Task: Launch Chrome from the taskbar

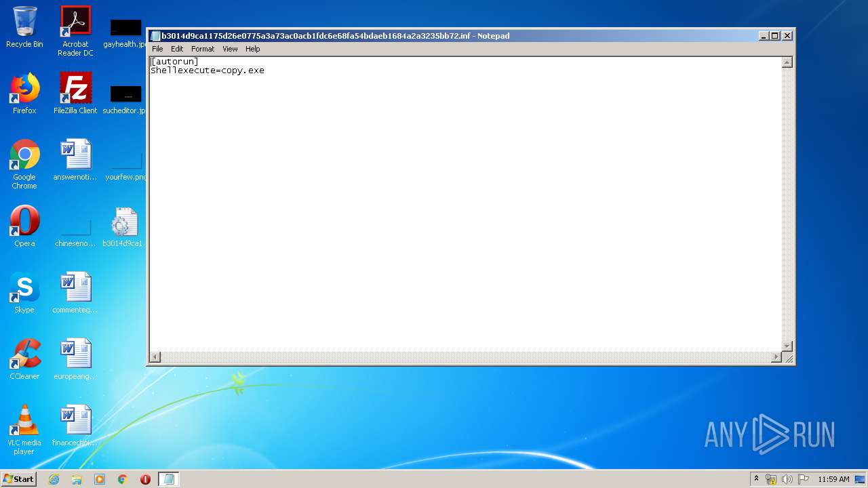Action: (123, 479)
